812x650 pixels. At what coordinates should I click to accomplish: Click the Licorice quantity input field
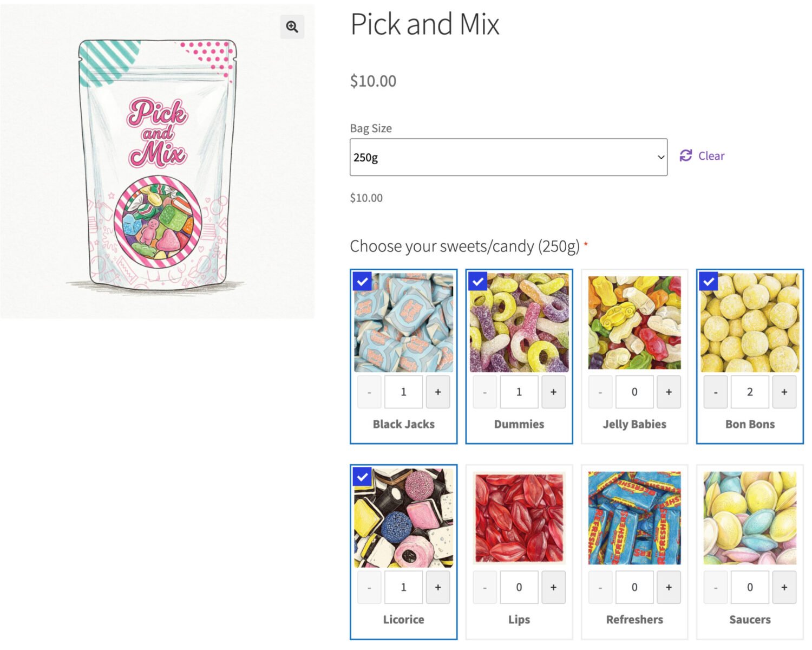click(x=403, y=587)
